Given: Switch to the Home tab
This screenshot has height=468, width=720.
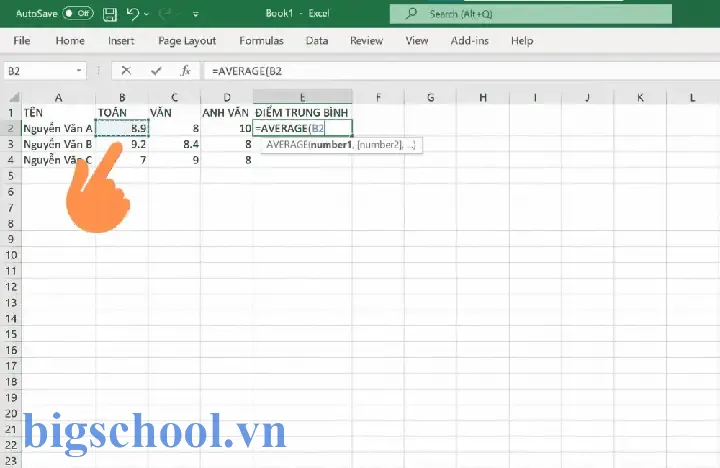Looking at the screenshot, I should pyautogui.click(x=70, y=41).
